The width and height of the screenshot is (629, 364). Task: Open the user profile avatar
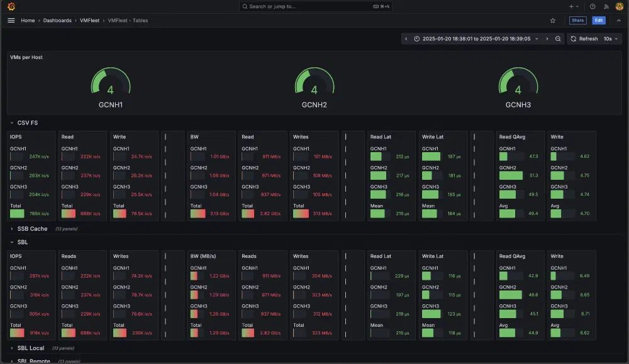pos(620,6)
